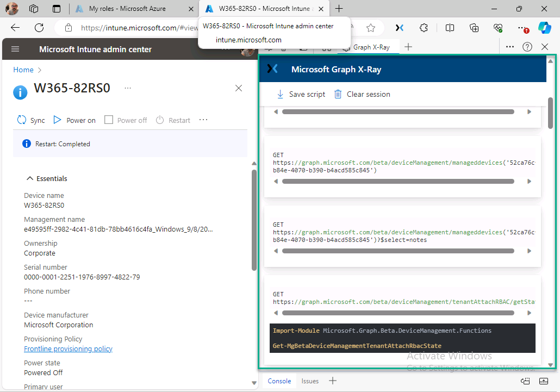Click horizontal scrollbar under tenantAttachRBAC request

point(398,313)
